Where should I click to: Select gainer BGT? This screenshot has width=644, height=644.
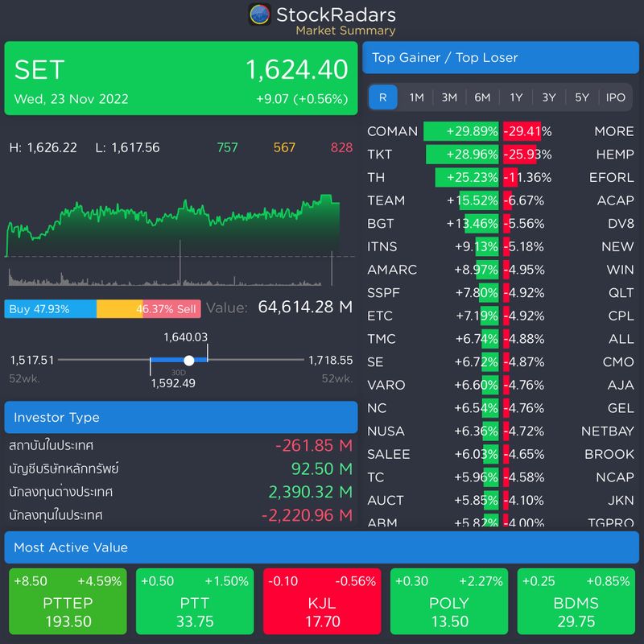380,224
